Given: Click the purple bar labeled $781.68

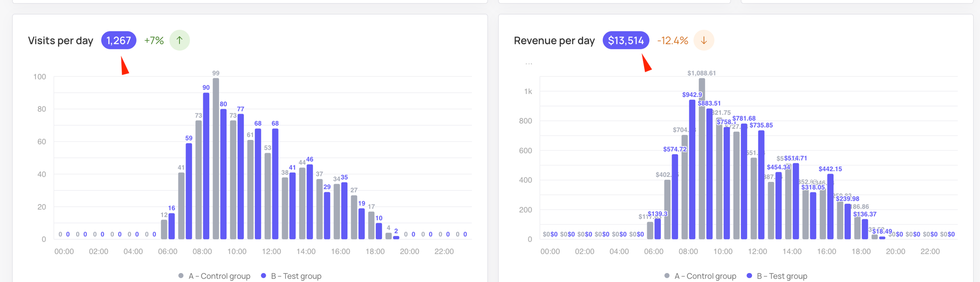Looking at the screenshot, I should (744, 181).
